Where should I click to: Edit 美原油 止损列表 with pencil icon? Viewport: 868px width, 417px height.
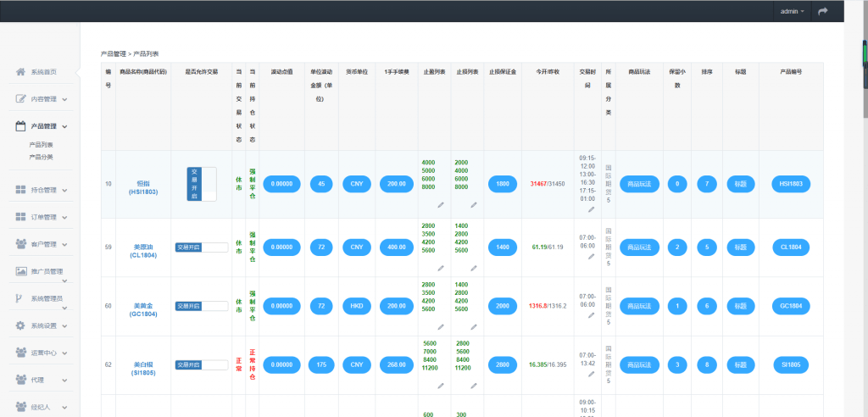[x=473, y=268]
